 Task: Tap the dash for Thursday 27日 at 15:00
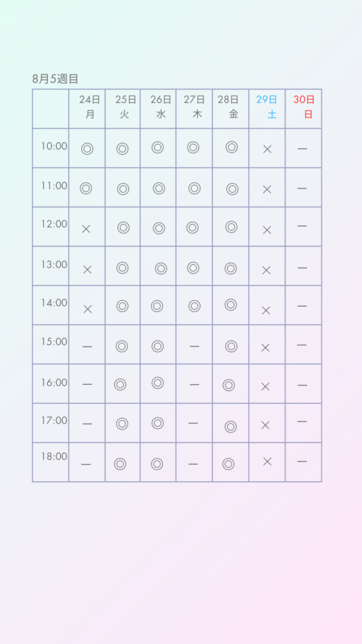[195, 347]
